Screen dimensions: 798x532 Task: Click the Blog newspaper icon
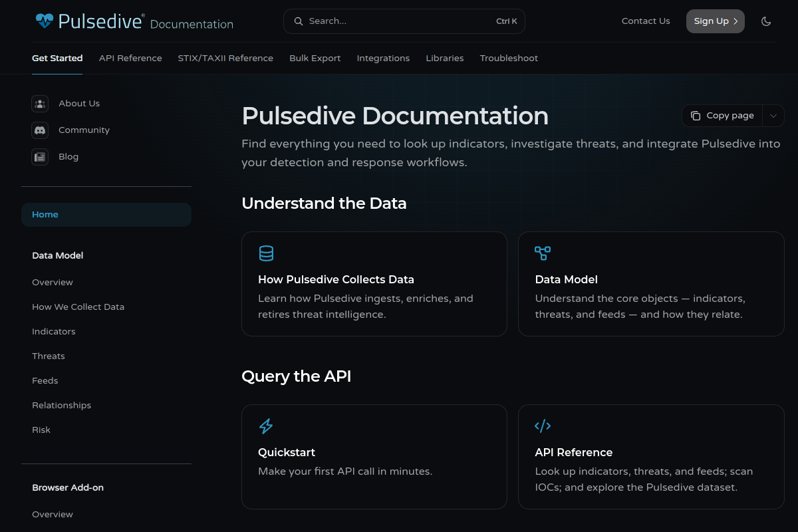(40, 157)
